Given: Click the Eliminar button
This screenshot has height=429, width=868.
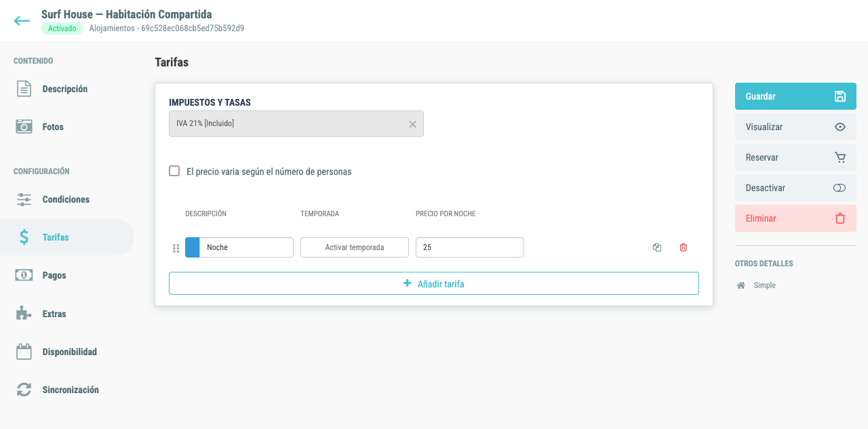Looking at the screenshot, I should click(795, 218).
